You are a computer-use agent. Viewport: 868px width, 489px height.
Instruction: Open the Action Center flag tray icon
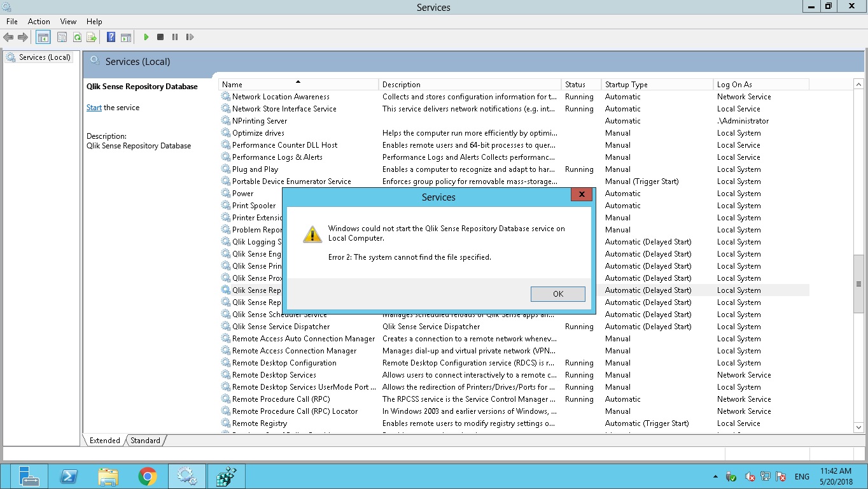click(781, 477)
